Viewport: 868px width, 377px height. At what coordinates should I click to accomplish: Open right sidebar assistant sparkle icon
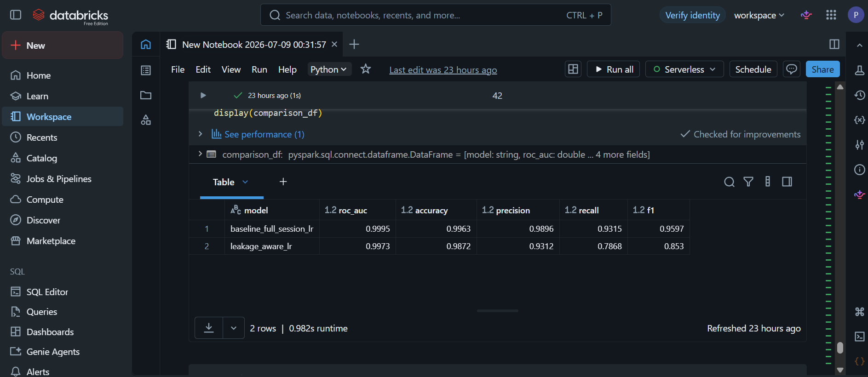coord(859,194)
